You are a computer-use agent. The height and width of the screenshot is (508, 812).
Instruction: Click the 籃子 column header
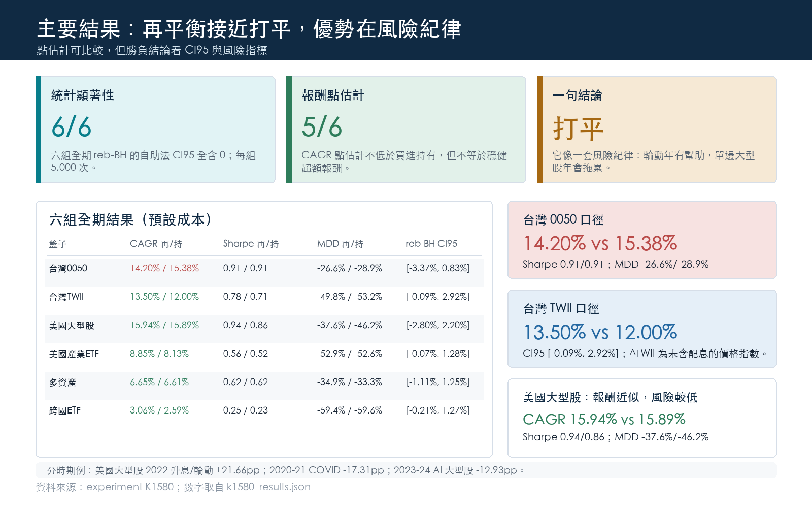point(58,244)
